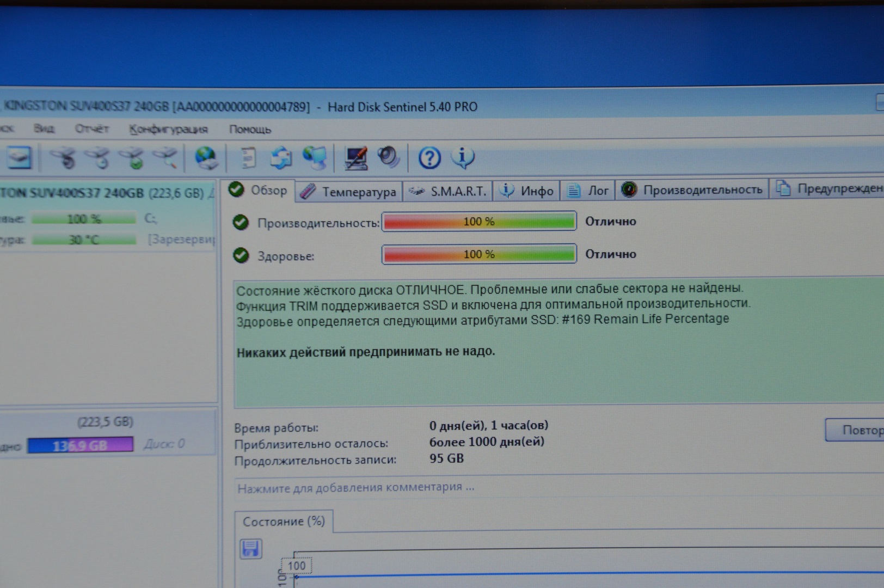Open the Температура tab
Screen dimensions: 884x588
pos(349,191)
